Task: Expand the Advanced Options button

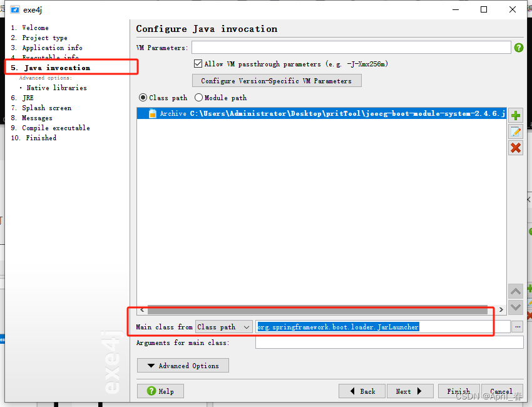Action: tap(183, 366)
